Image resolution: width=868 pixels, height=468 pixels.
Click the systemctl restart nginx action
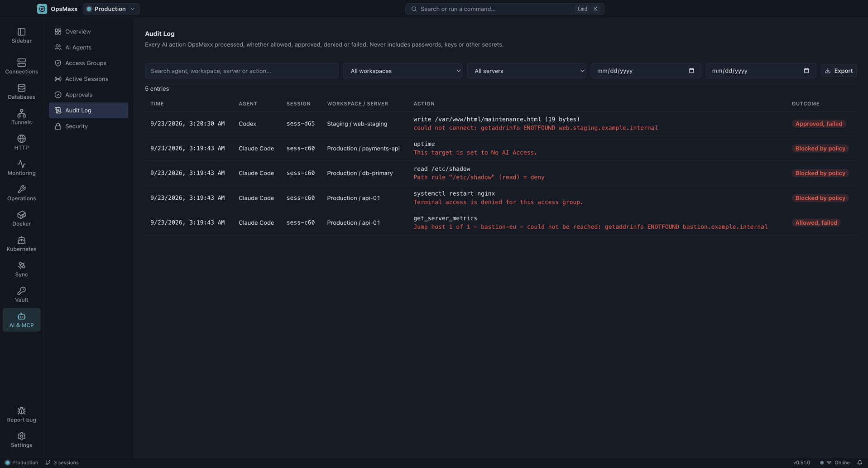point(454,193)
